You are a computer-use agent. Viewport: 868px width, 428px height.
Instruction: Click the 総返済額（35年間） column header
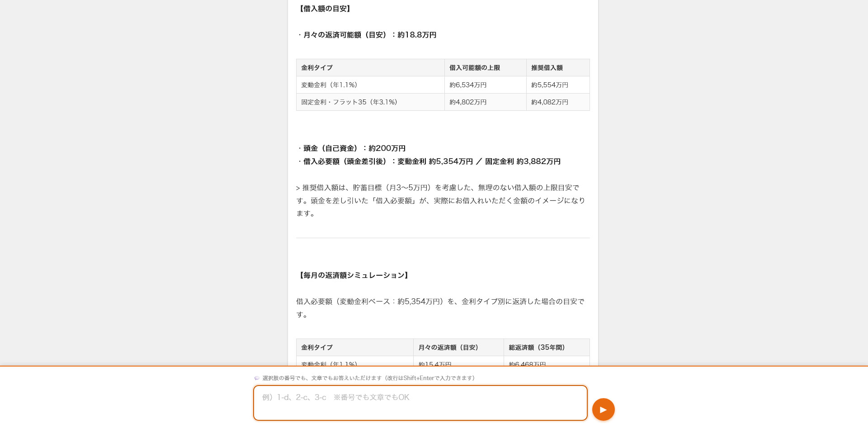(547, 348)
